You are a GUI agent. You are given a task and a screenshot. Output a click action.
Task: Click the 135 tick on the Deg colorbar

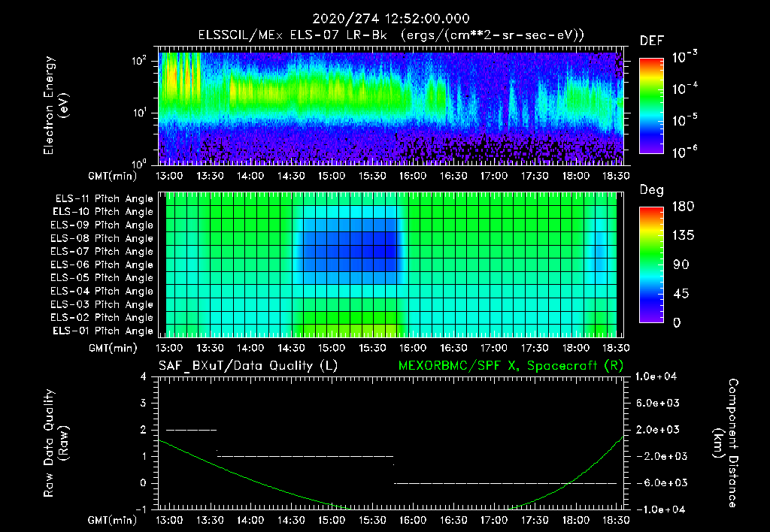(683, 236)
